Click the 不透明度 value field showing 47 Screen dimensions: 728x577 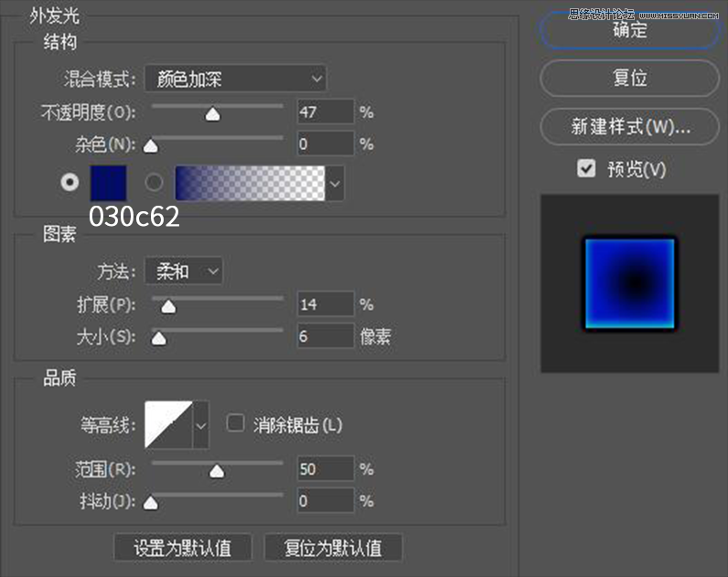click(x=326, y=112)
